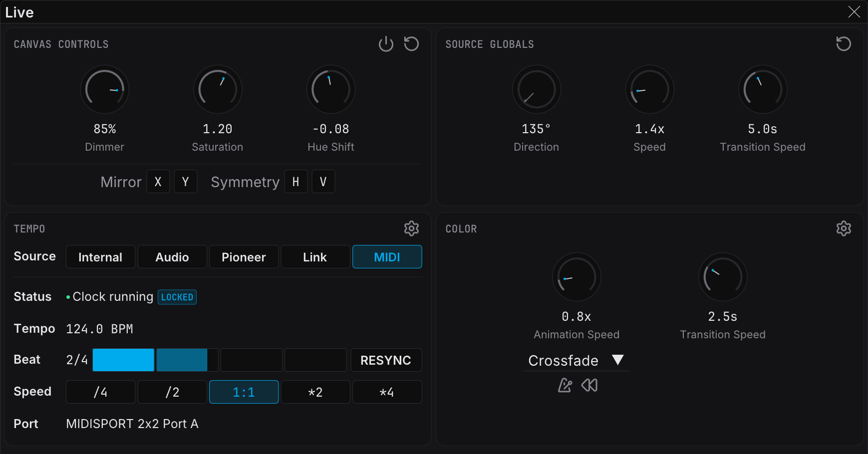
Task: Select Pioneer tempo source
Action: point(244,257)
